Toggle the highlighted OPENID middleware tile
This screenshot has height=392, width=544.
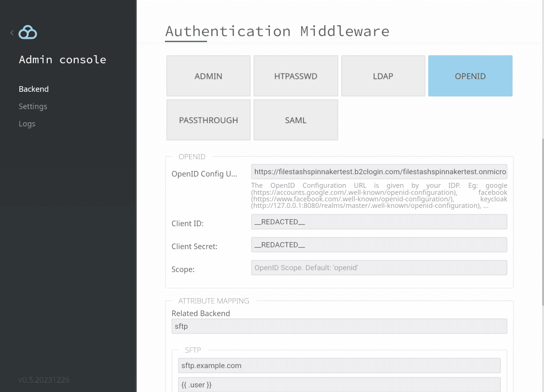click(470, 76)
